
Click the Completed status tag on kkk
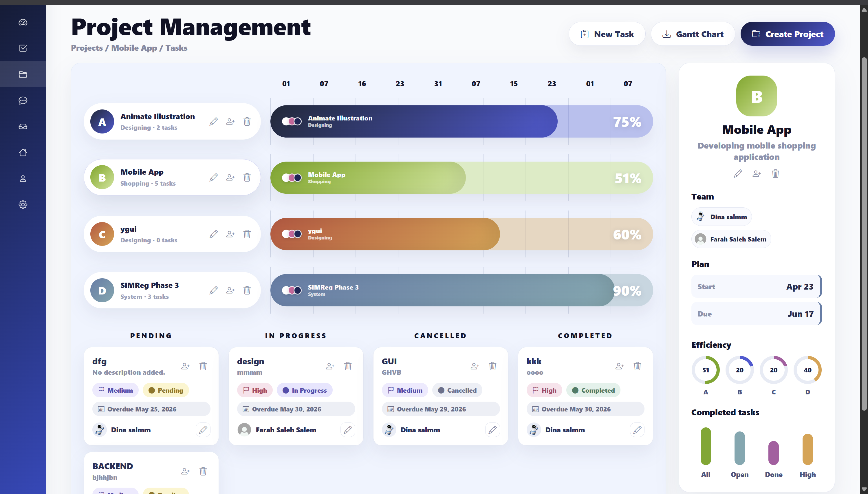pyautogui.click(x=593, y=391)
